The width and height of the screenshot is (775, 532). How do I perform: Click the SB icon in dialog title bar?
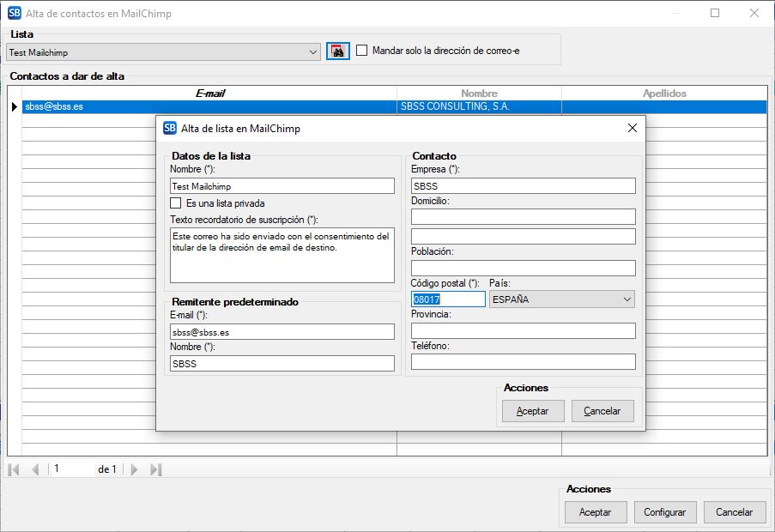(170, 129)
